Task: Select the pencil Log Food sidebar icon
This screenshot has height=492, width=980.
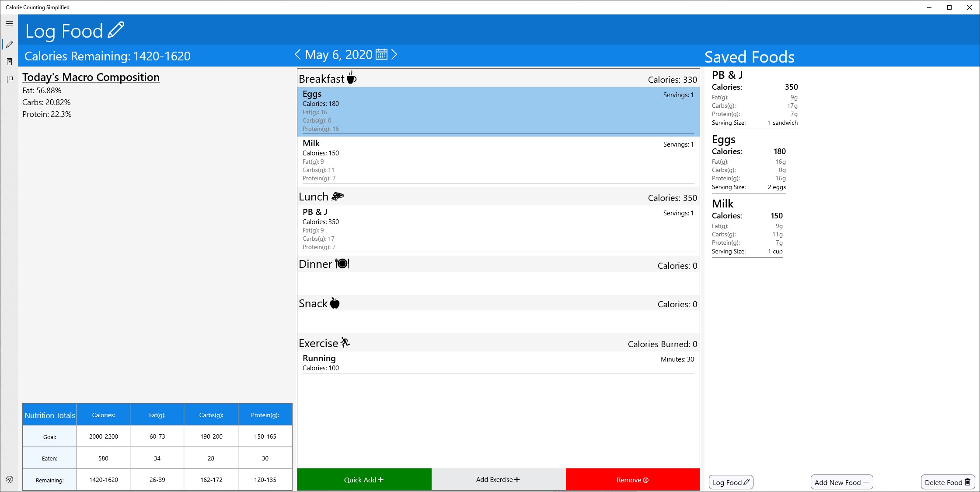Action: 10,44
